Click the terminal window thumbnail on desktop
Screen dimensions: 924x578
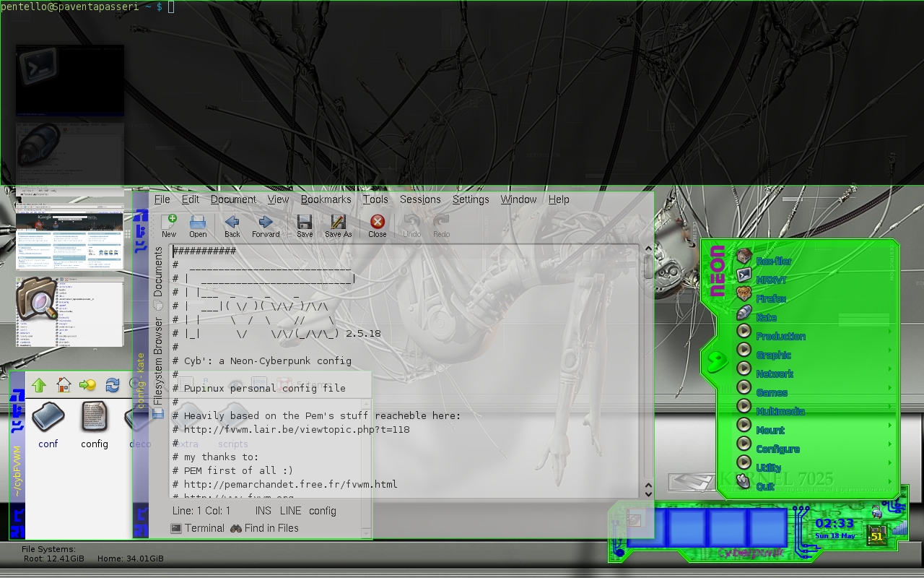pyautogui.click(x=70, y=80)
